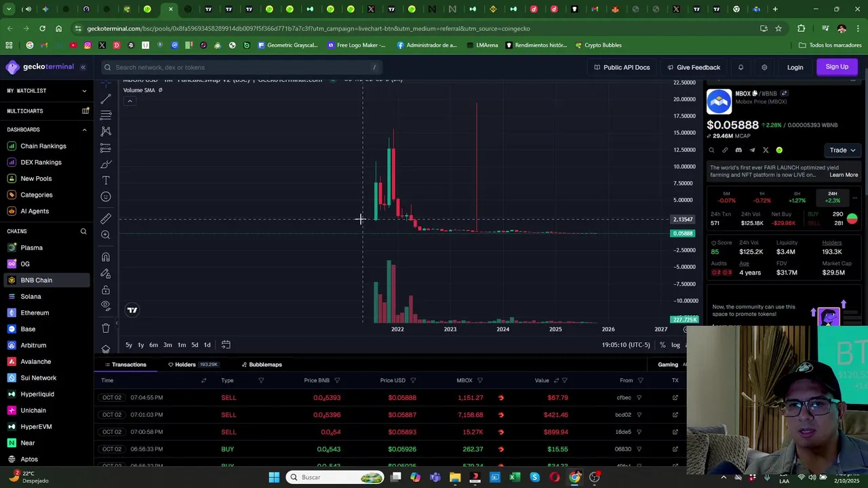Select Ethereum chain in sidebar
The height and width of the screenshot is (488, 868).
35,312
